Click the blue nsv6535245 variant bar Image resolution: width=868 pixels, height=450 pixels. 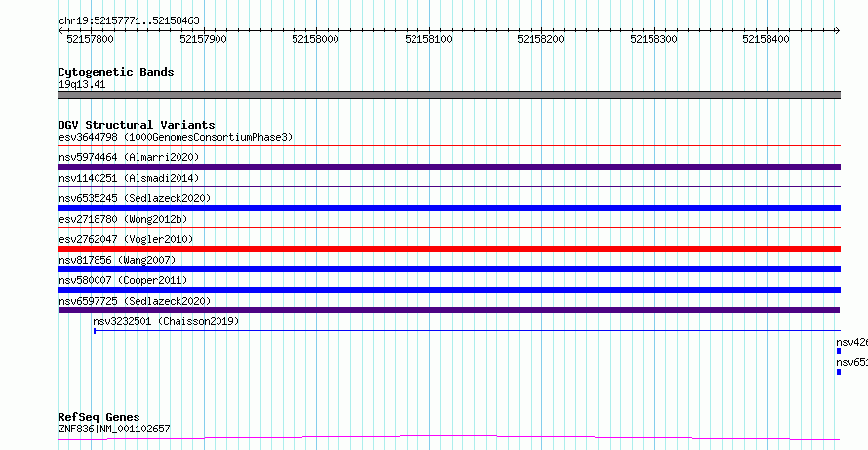(449, 208)
